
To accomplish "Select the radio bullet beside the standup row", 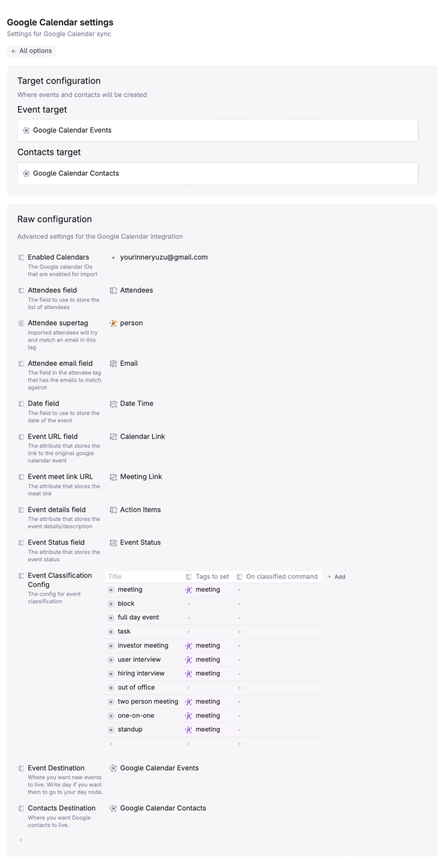I will click(111, 729).
